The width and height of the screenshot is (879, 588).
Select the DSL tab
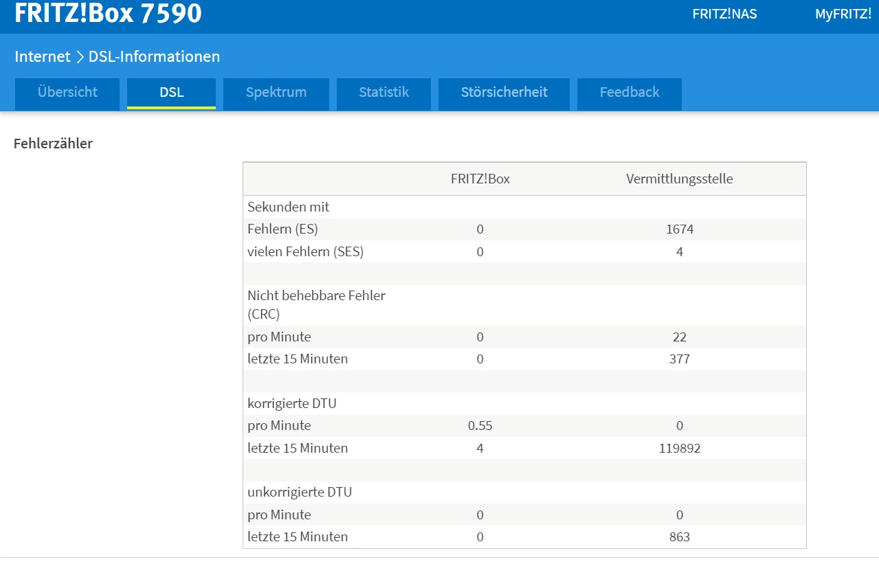(171, 93)
